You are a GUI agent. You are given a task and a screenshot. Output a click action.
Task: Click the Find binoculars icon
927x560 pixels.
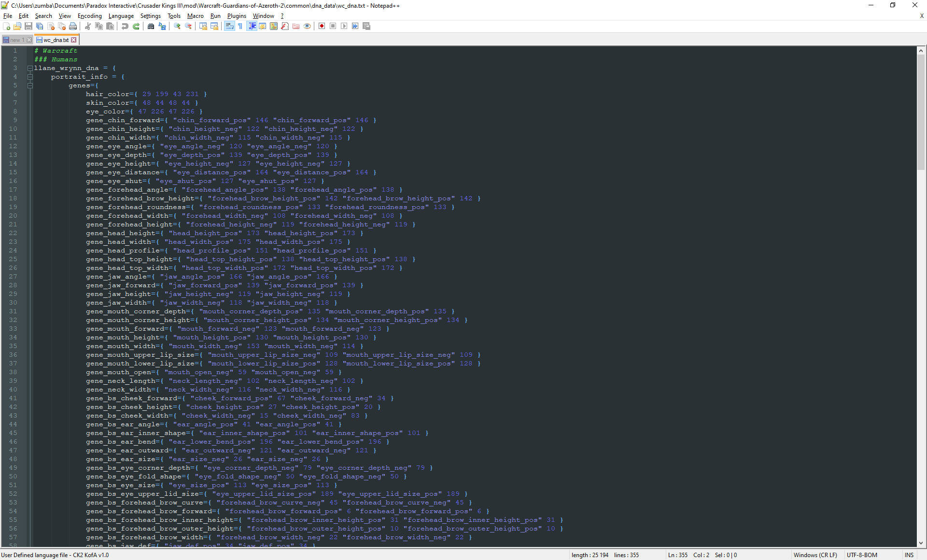click(x=151, y=26)
